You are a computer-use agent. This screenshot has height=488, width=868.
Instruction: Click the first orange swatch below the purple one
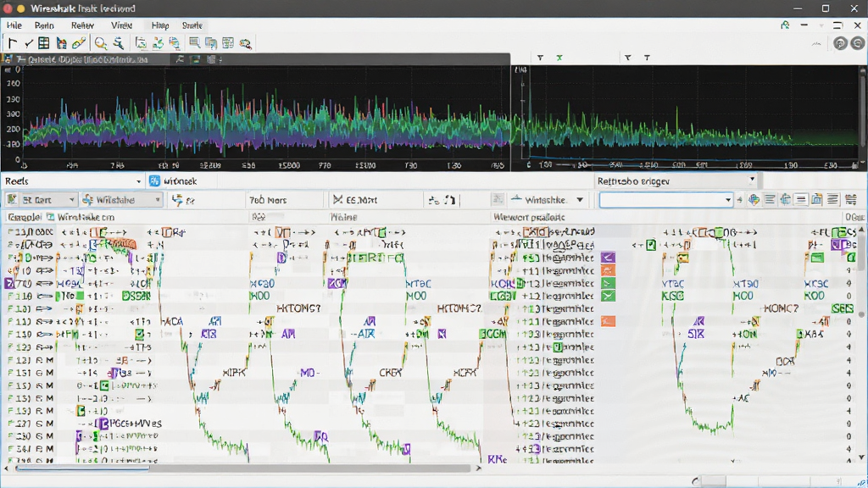tap(608, 270)
